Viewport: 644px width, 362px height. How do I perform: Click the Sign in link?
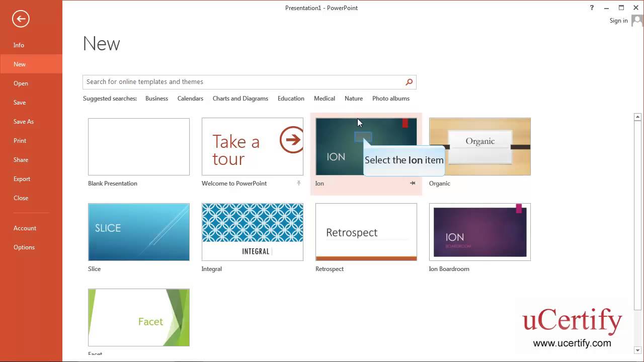618,21
